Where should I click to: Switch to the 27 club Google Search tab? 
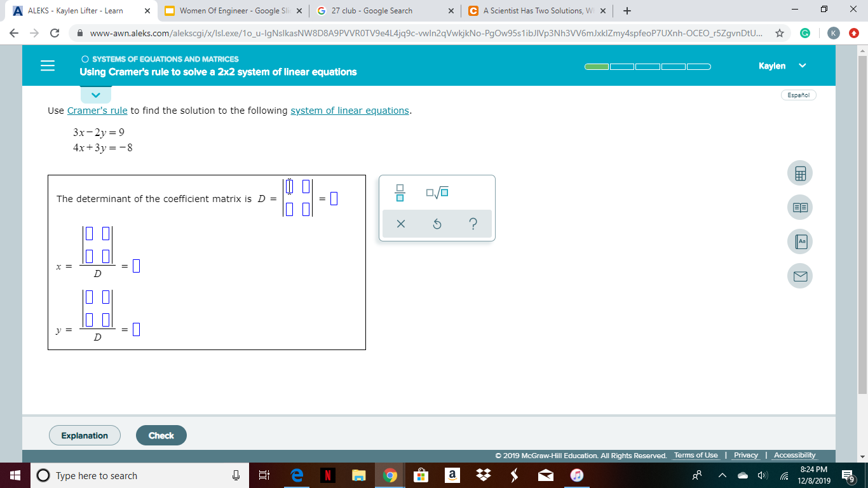coord(375,10)
